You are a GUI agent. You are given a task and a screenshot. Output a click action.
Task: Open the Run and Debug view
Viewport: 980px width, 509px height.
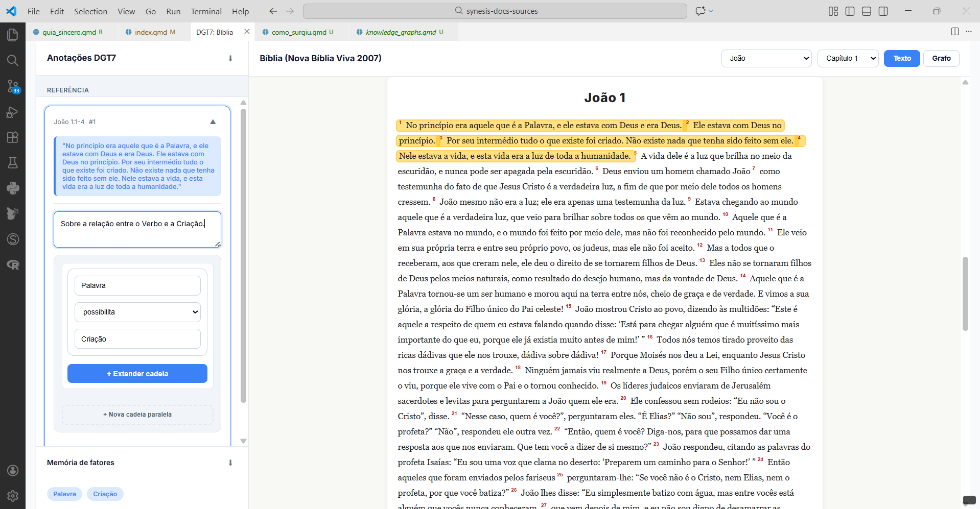tap(13, 112)
